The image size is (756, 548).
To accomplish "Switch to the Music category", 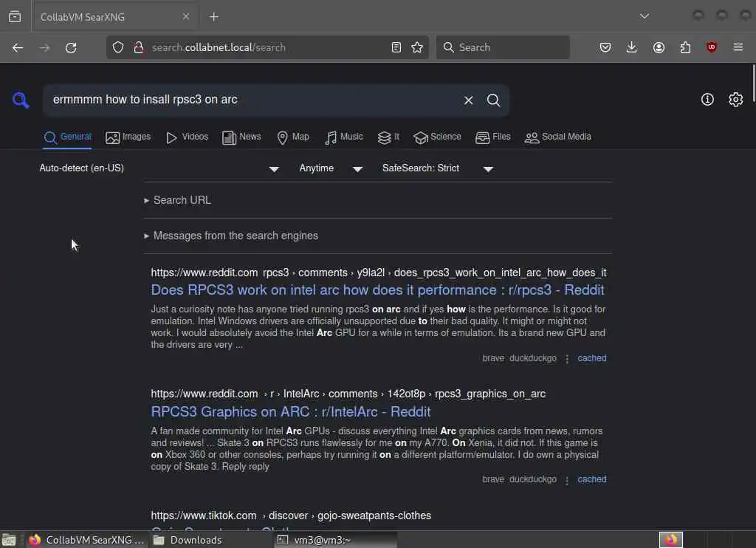I will pos(344,137).
